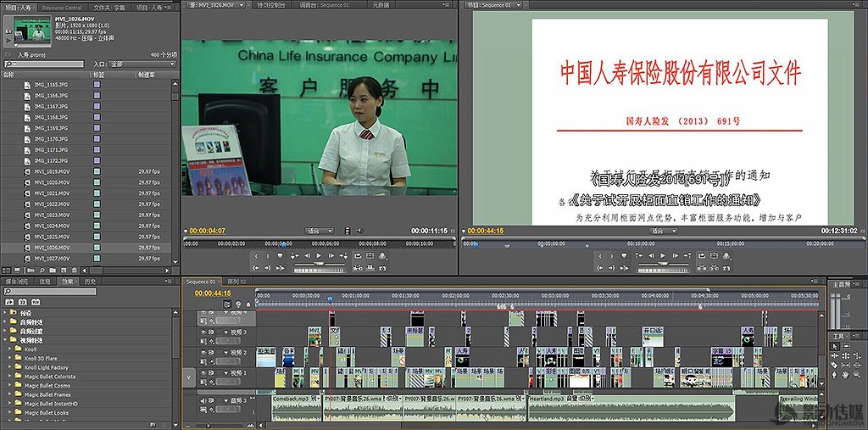Toggle eye visibility for 视频 3 track
Viewport: 868px width, 430px height.
(203, 332)
